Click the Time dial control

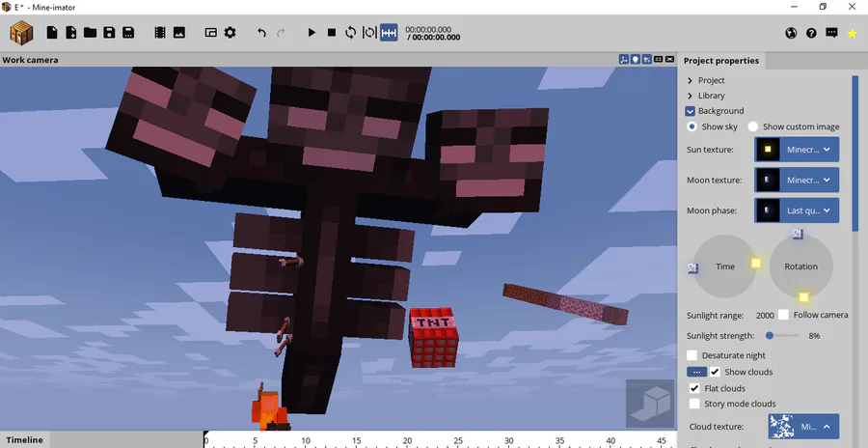725,266
